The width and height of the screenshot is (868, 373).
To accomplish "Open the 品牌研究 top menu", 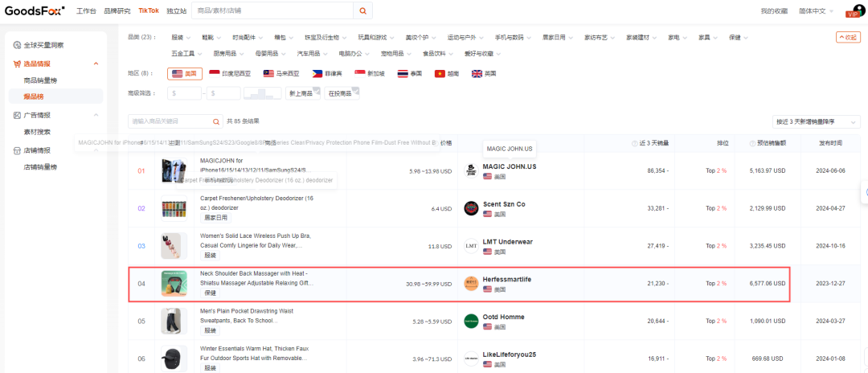I will pyautogui.click(x=117, y=10).
